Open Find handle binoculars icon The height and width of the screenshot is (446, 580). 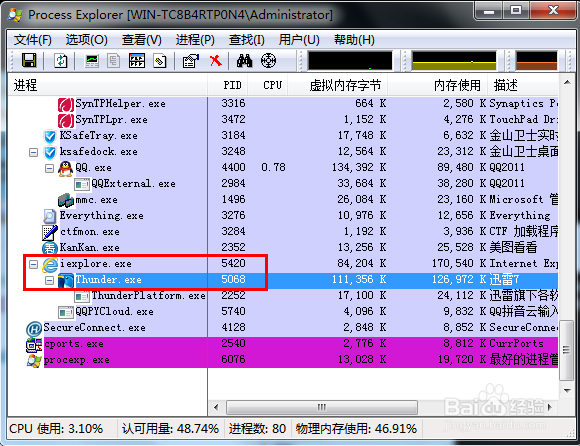click(245, 61)
